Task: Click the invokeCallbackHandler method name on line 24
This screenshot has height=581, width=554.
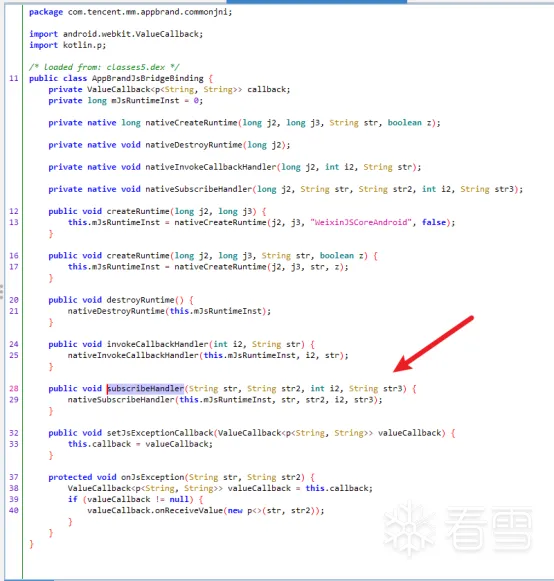Action: tap(157, 344)
